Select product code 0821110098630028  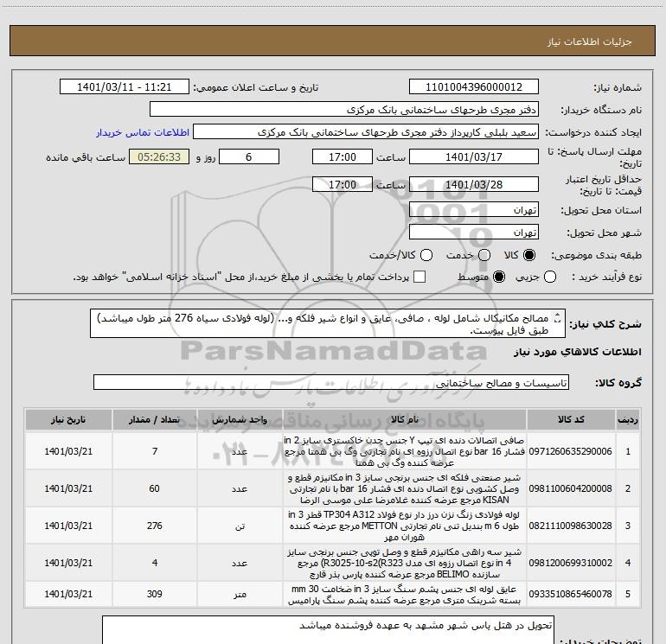[571, 526]
